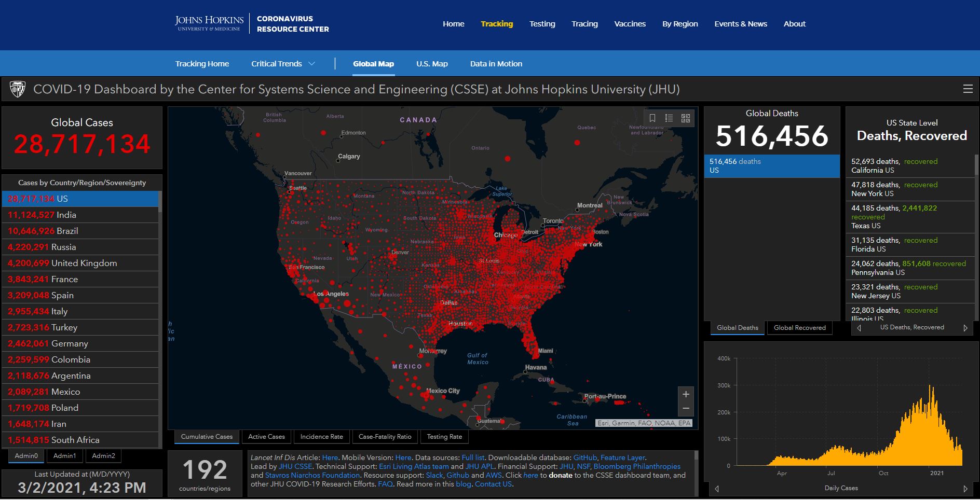Open the Tracking menu item
Image resolution: width=980 pixels, height=500 pixels.
[497, 24]
